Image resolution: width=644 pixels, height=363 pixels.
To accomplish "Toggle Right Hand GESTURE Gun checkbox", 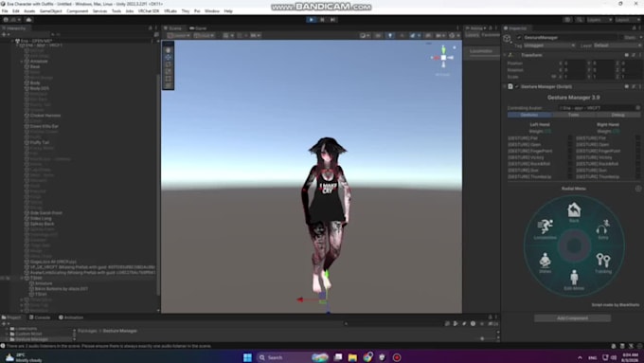I will tap(637, 171).
